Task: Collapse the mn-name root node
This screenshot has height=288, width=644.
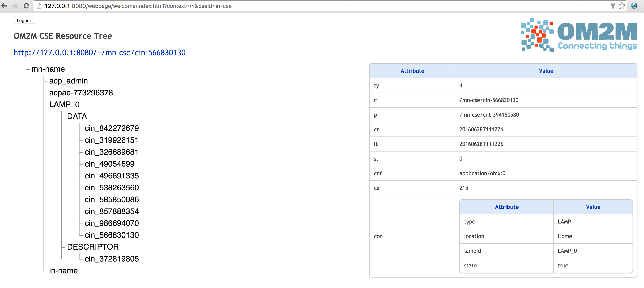Action: 27,69
